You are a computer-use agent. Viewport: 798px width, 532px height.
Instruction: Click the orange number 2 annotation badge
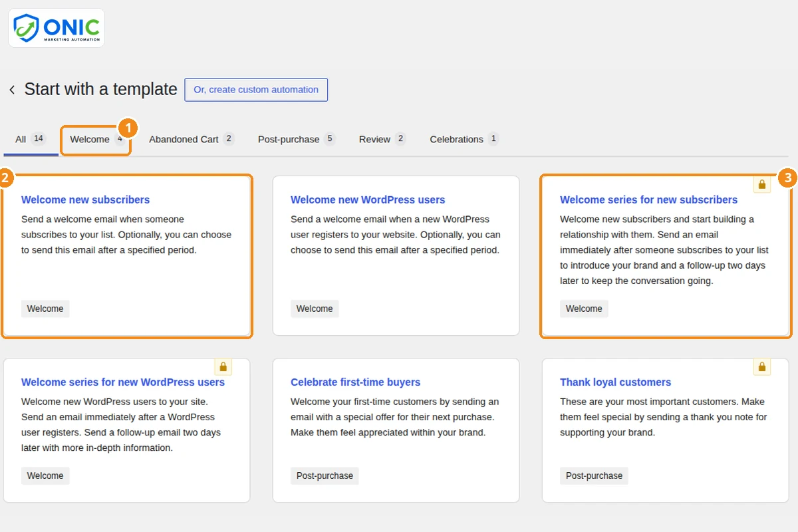(x=5, y=178)
